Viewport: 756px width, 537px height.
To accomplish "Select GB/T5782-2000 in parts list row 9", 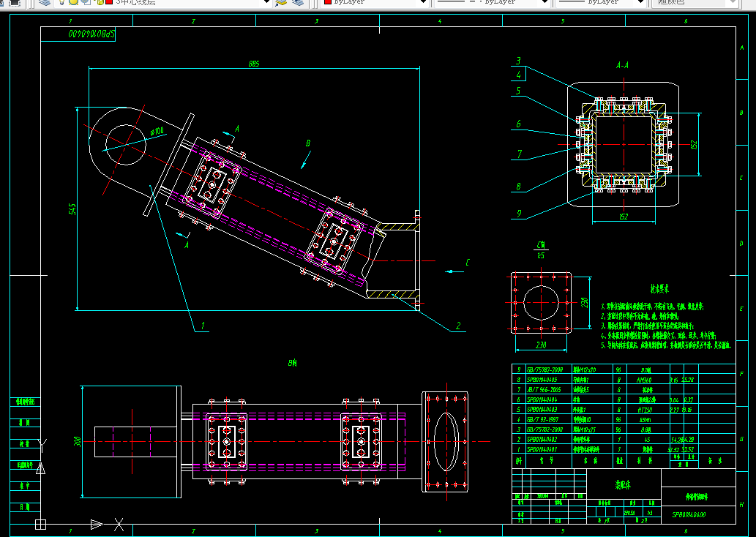I will (x=544, y=369).
